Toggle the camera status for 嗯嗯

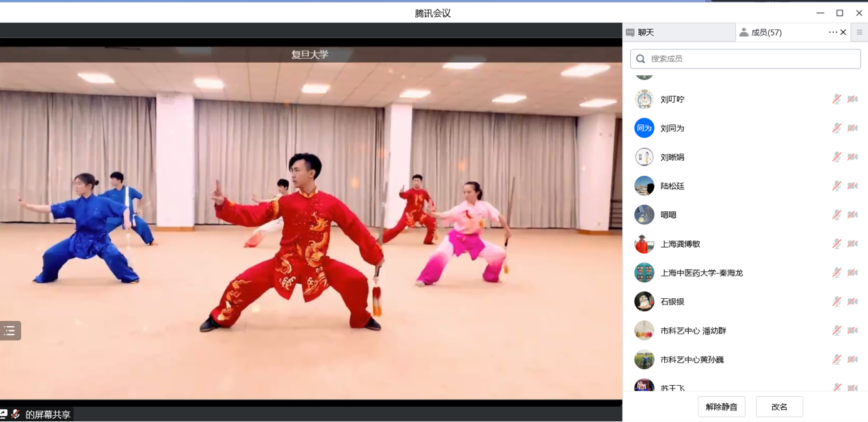pos(852,215)
